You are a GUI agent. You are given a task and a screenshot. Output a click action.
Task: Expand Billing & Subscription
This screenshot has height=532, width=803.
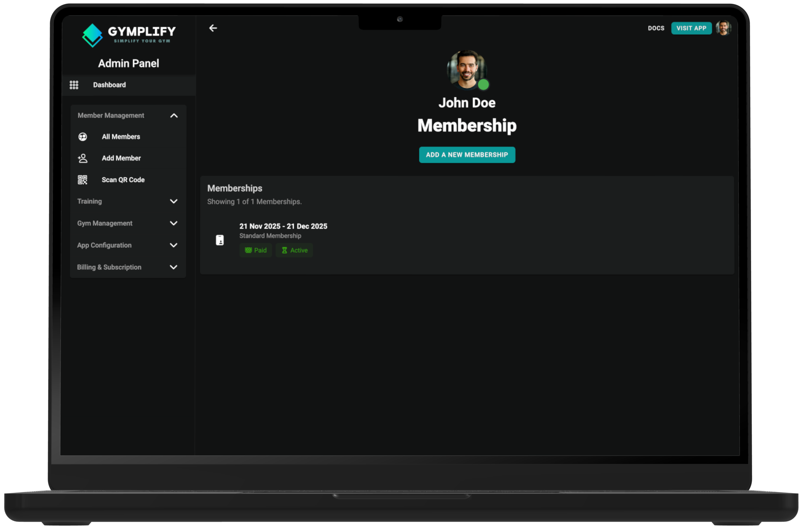point(175,267)
